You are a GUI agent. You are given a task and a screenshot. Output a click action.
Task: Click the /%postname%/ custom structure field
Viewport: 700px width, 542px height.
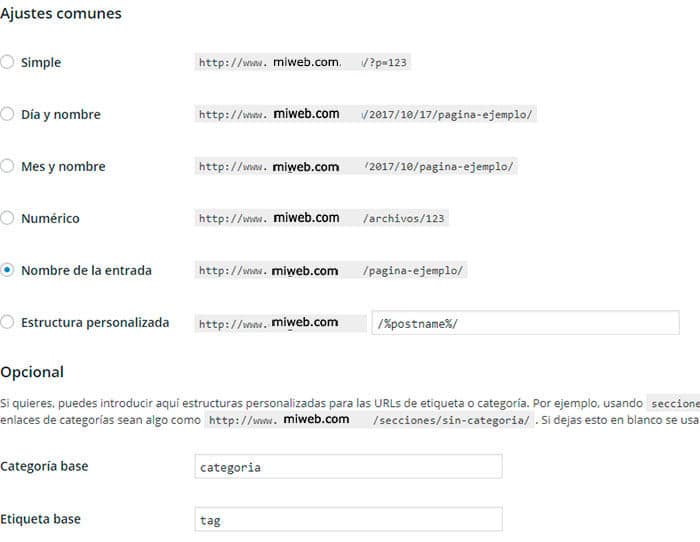click(525, 323)
